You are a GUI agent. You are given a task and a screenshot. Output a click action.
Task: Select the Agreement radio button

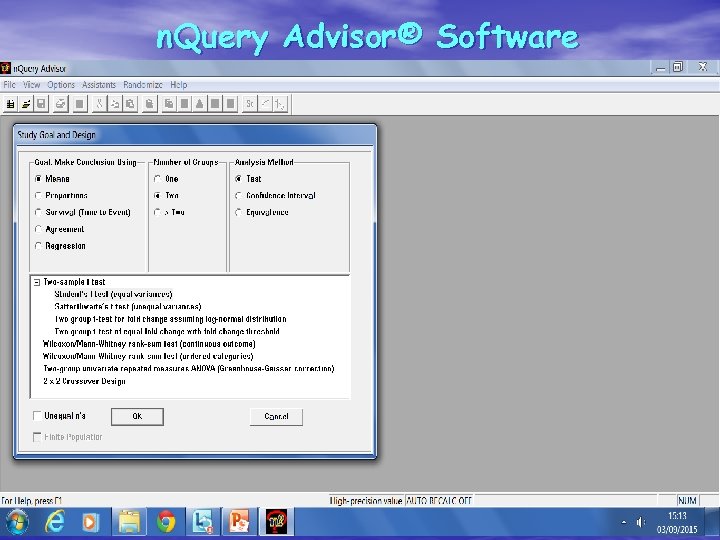39,229
